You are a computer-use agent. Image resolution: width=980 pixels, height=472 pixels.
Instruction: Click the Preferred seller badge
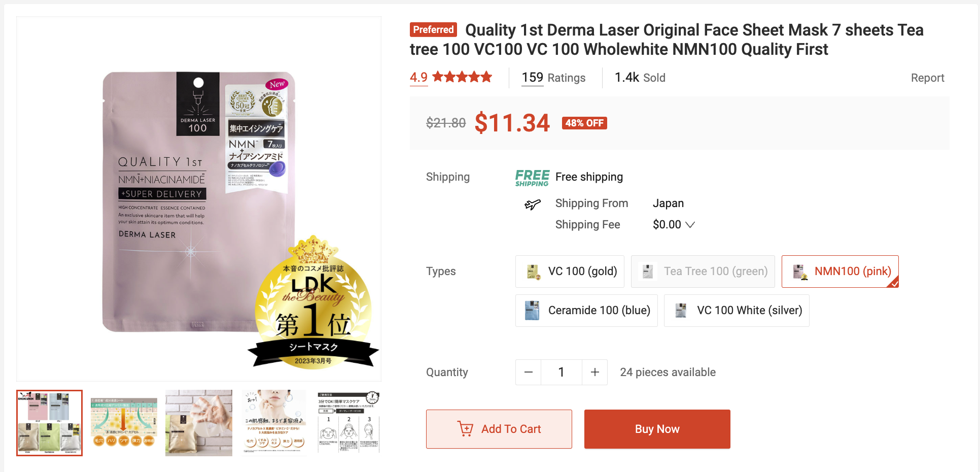pos(433,29)
